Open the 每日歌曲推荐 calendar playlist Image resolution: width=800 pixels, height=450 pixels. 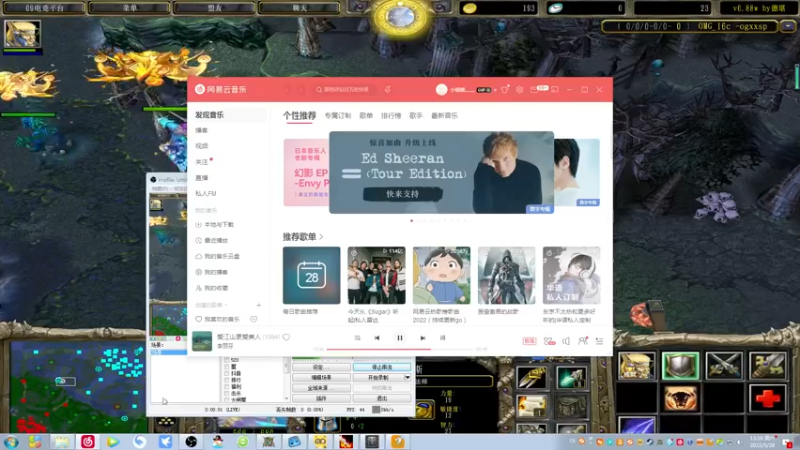(x=311, y=276)
